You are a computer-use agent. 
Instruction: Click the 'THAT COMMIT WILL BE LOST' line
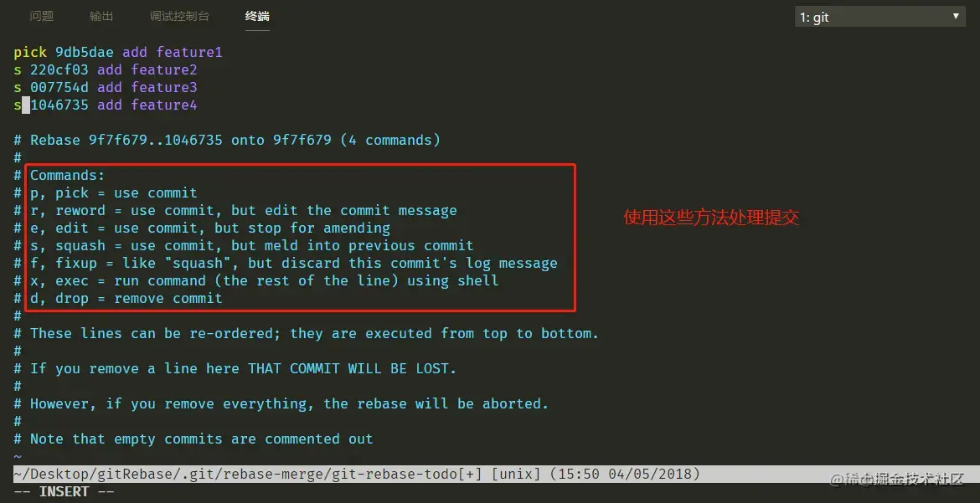(x=235, y=368)
